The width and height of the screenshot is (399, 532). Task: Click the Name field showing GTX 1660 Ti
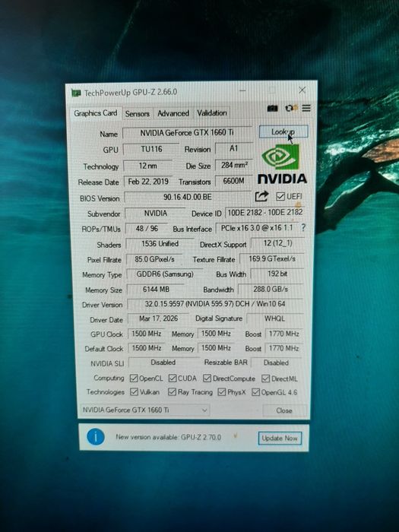(187, 133)
